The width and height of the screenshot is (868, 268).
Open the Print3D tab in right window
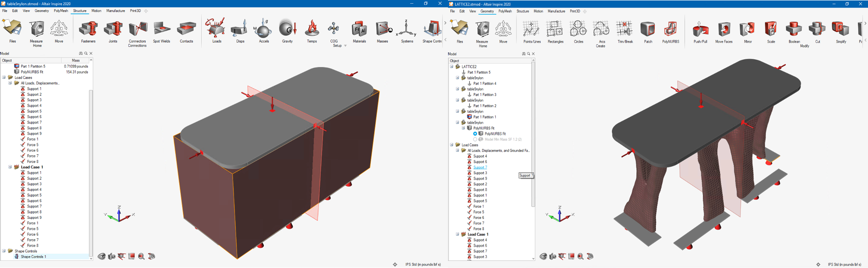[x=575, y=11]
